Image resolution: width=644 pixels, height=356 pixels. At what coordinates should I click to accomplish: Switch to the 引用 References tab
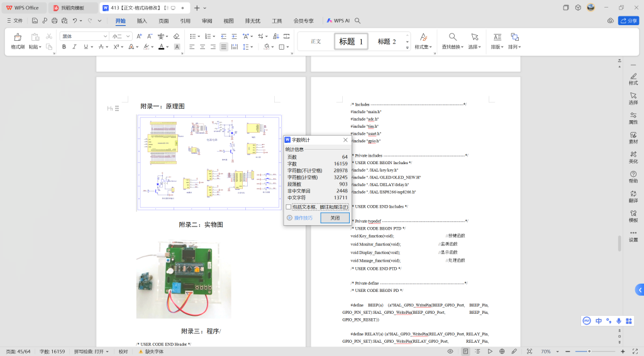point(186,21)
